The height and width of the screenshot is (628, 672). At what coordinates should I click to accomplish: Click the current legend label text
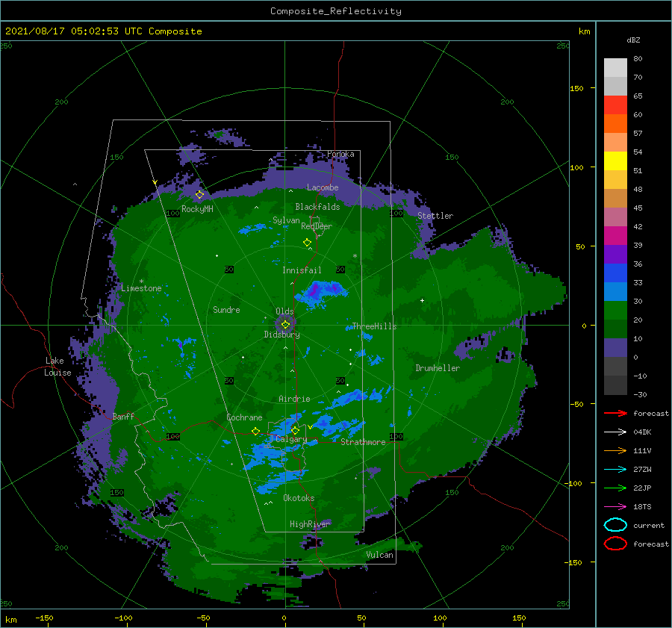click(649, 525)
